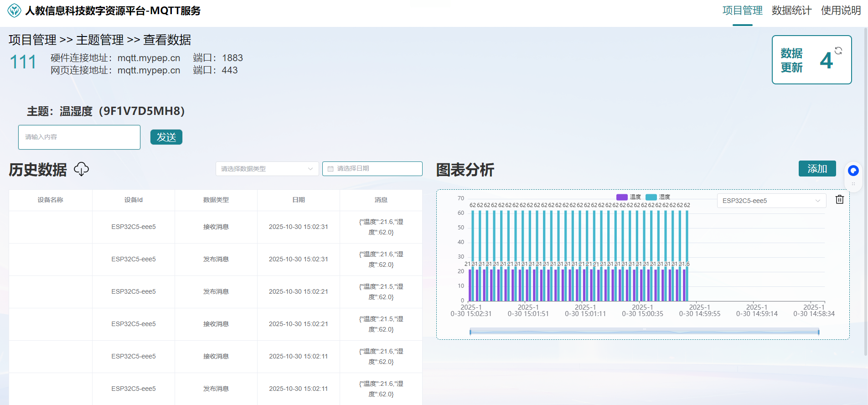Click the 日期 column header
Viewport: 868px width, 405px height.
299,200
